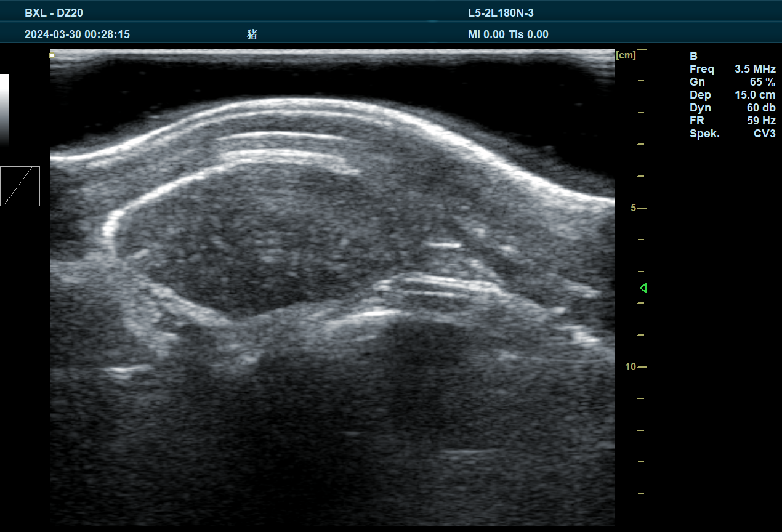Click the BXL - DZ20 device label
The width and height of the screenshot is (782, 532).
point(54,13)
